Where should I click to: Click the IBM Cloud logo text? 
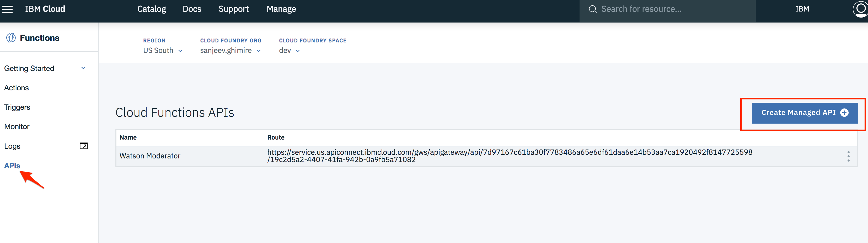pyautogui.click(x=45, y=9)
